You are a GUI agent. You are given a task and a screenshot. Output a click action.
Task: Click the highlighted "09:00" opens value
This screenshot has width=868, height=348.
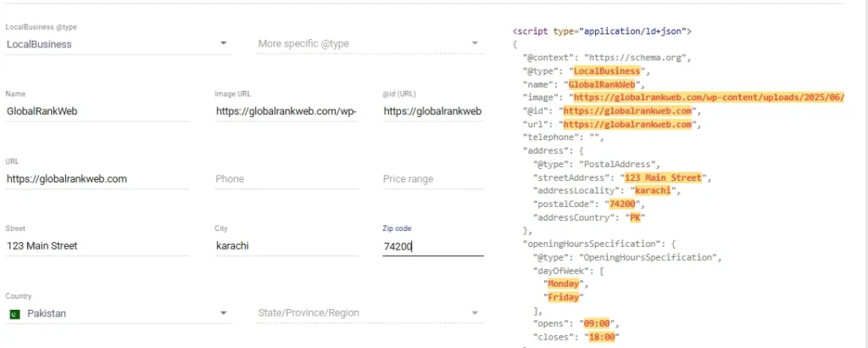coord(597,323)
